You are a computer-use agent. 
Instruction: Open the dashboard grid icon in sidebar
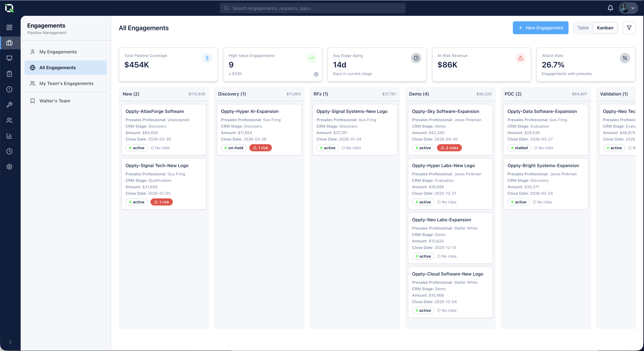point(10,27)
